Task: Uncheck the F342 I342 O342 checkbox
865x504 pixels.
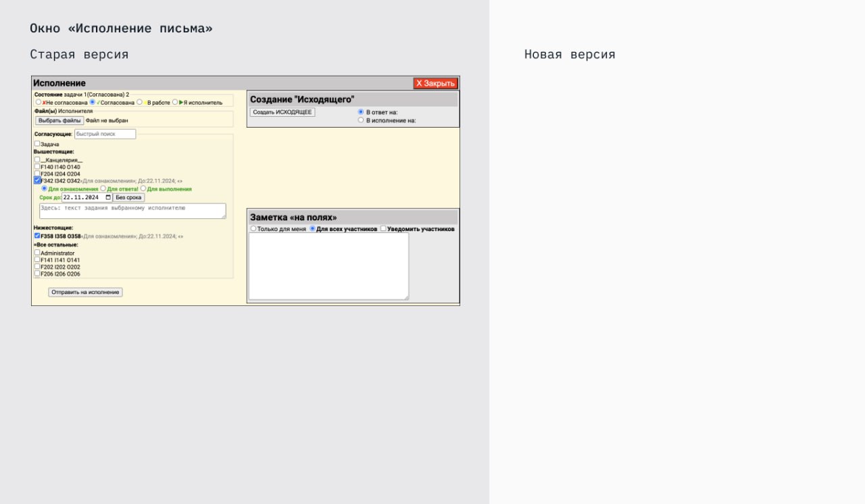Action: pyautogui.click(x=37, y=180)
